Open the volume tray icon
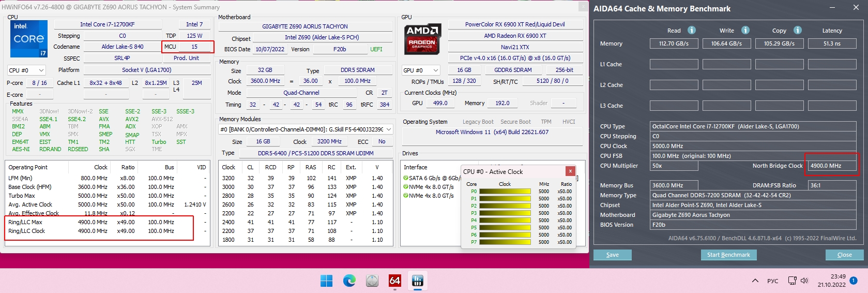Screen dimensions: 868x293 tap(804, 281)
